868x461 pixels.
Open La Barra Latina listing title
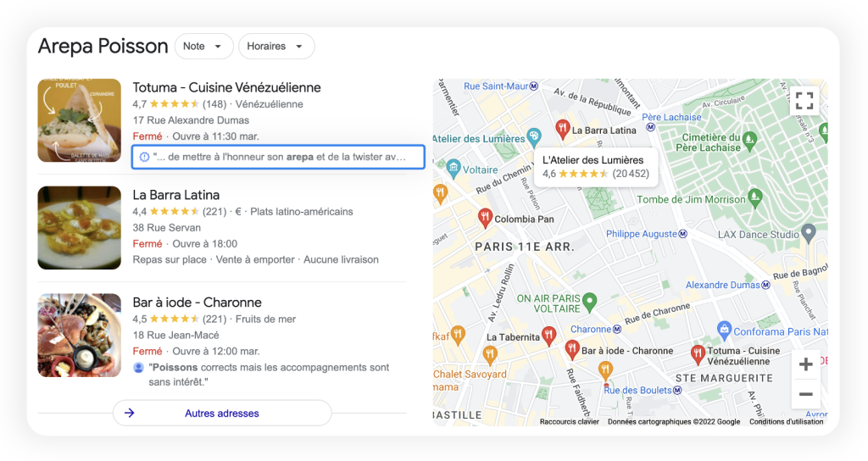176,195
